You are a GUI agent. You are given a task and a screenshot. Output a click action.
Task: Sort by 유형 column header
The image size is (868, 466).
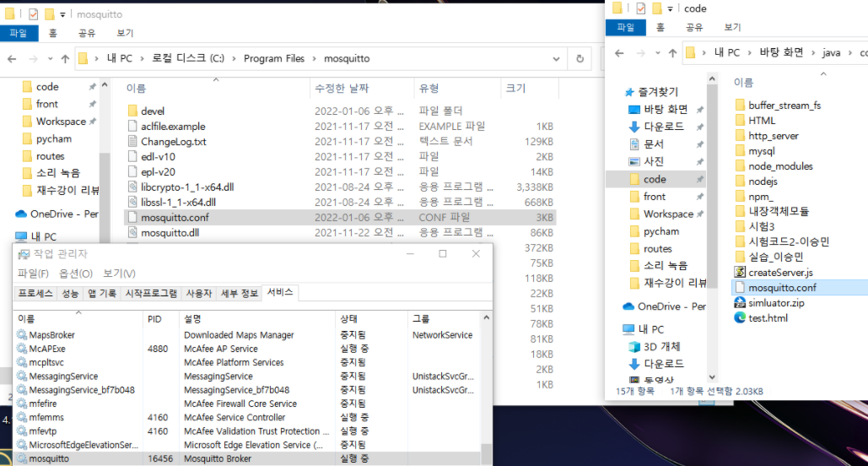pos(429,88)
